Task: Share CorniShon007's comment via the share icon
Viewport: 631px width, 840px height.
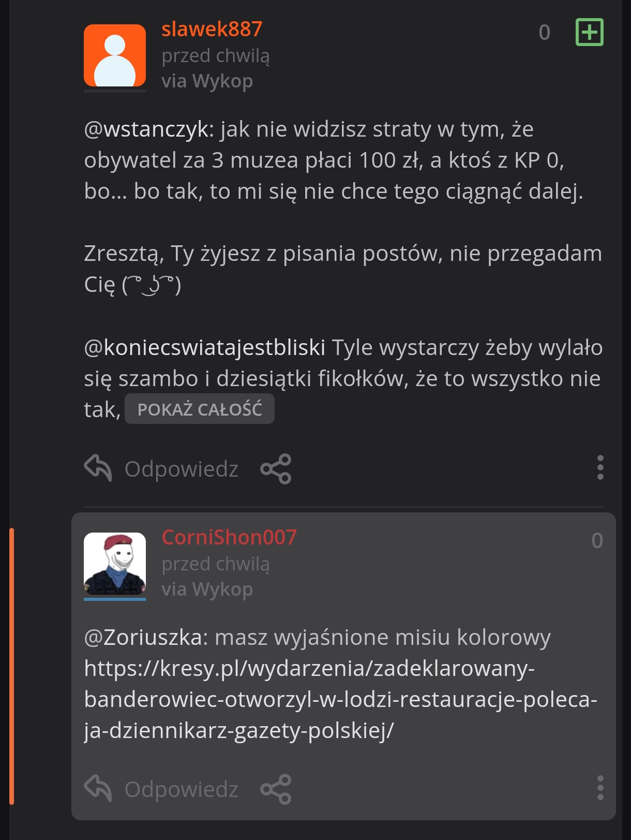Action: tap(276, 789)
